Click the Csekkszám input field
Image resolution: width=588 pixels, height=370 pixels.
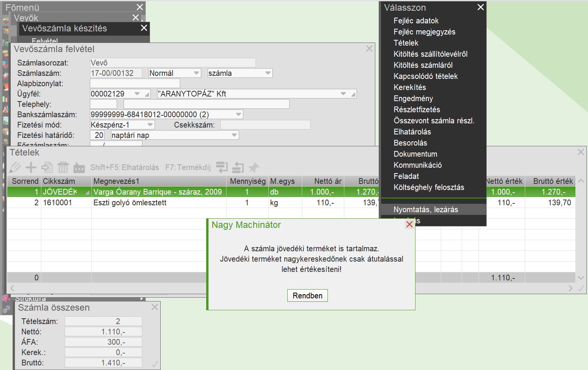(265, 124)
